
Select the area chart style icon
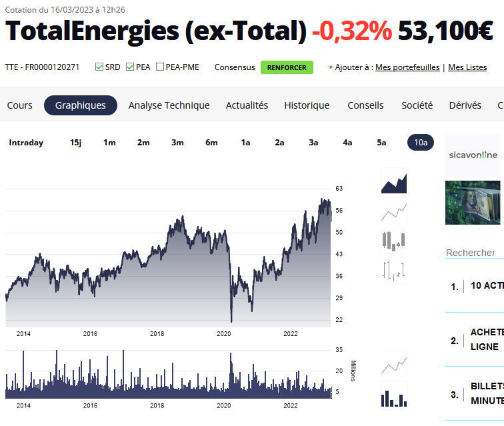(393, 181)
